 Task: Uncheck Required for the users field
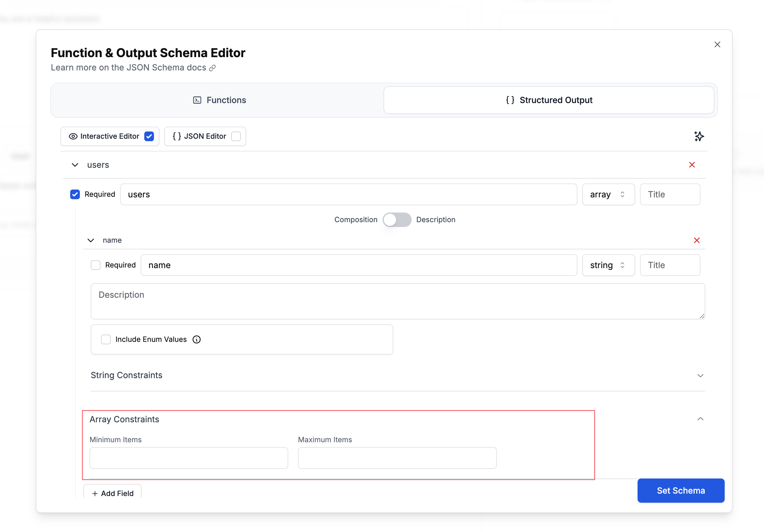coord(75,194)
